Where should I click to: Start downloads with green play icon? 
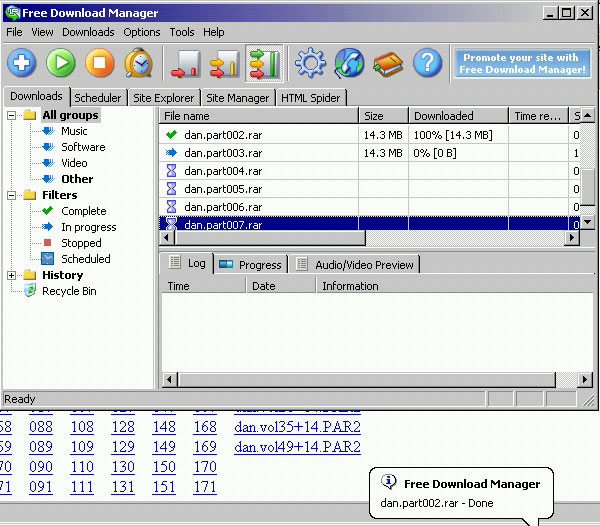tap(60, 63)
